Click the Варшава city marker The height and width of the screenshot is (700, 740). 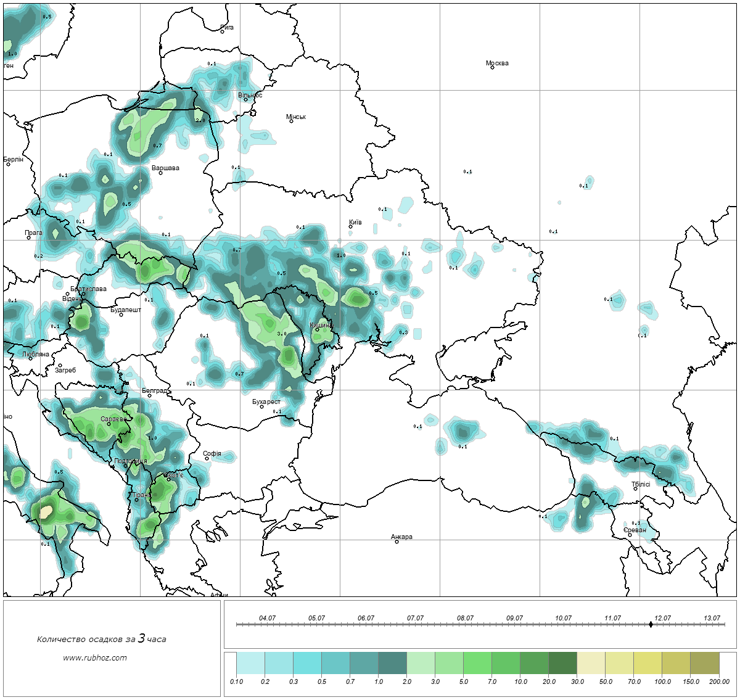160,173
